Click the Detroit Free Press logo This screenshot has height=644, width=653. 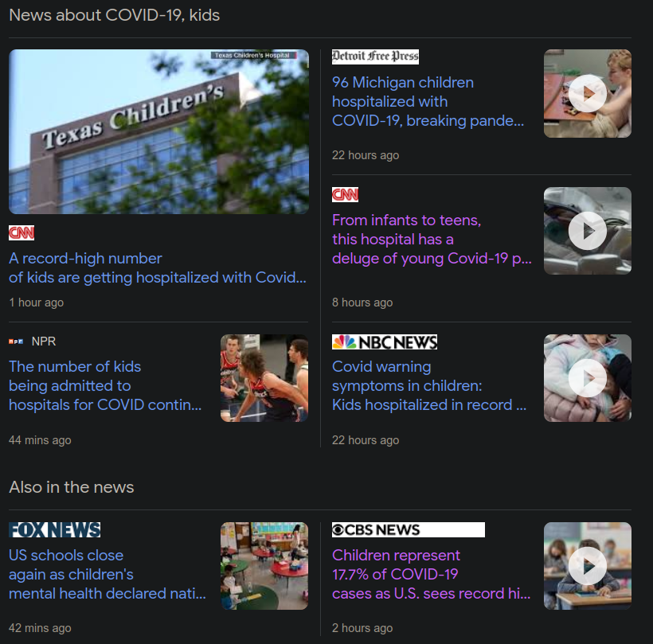point(375,57)
